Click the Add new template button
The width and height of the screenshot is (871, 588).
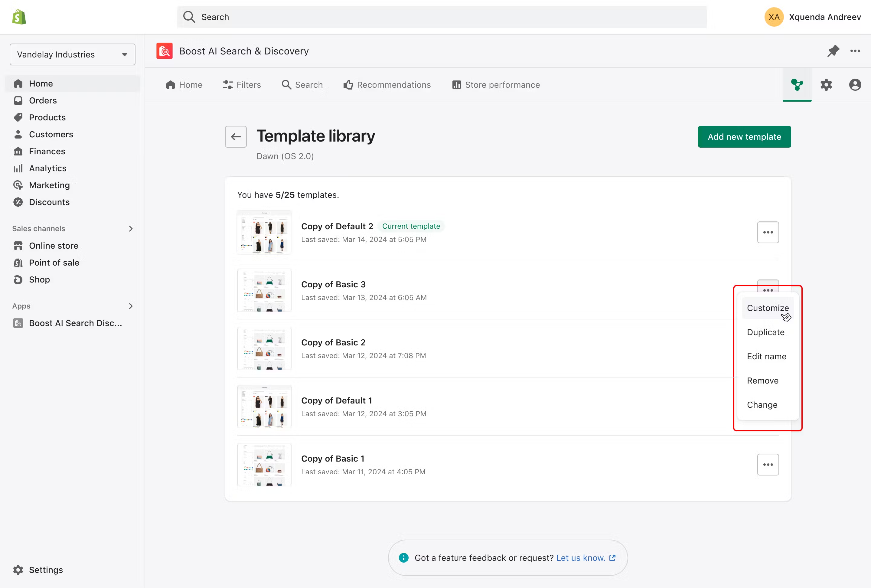click(x=744, y=137)
